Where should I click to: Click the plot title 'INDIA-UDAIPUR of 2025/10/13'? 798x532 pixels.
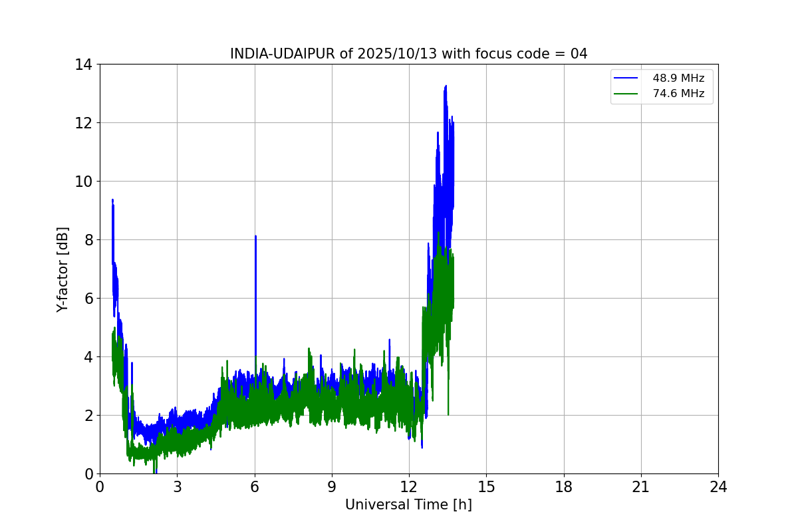[x=408, y=54]
